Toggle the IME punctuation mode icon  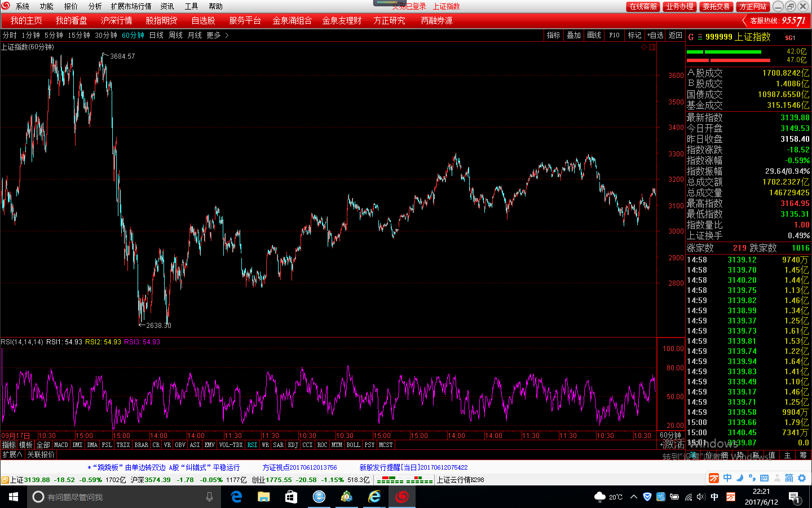[x=752, y=478]
